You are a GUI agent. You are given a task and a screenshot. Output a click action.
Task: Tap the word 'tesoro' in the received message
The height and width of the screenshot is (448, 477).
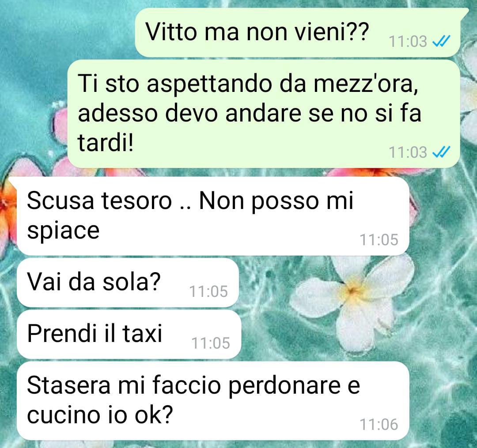[136, 201]
